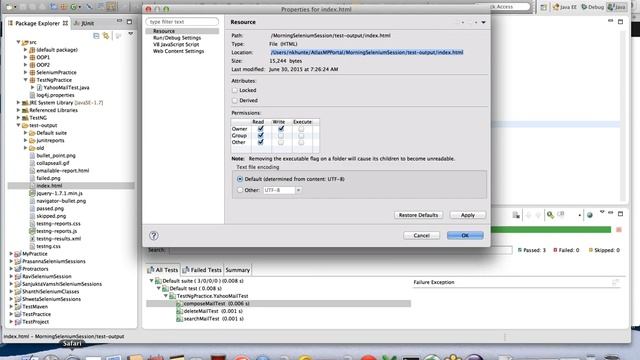
Task: Open Package Explorer view menu arrow
Action: coord(131,34)
